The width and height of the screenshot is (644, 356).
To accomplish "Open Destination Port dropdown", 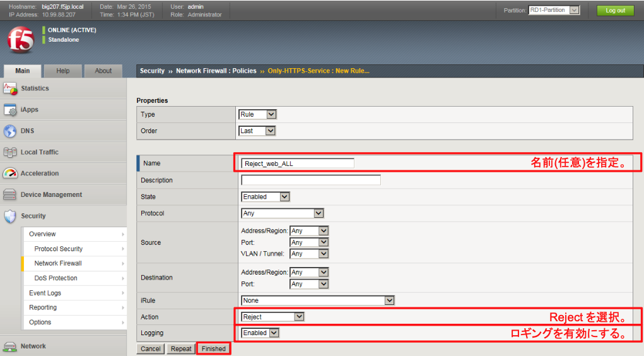I will point(309,284).
